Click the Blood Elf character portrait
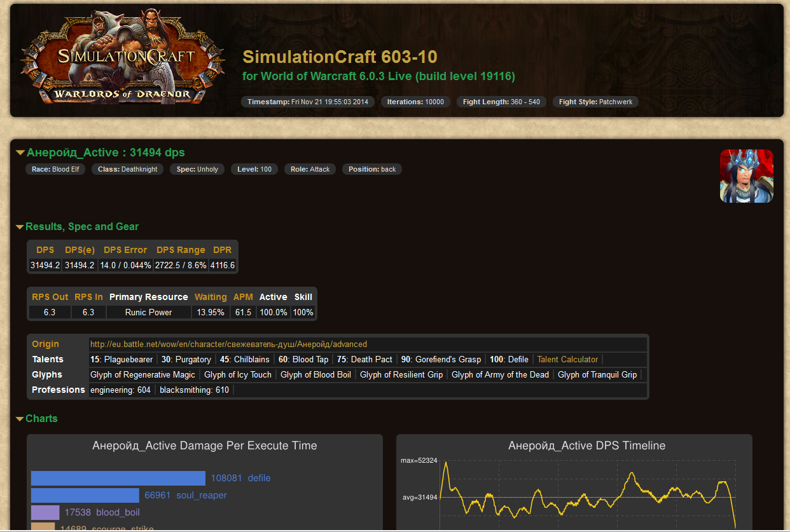The height and width of the screenshot is (532, 790). click(746, 176)
